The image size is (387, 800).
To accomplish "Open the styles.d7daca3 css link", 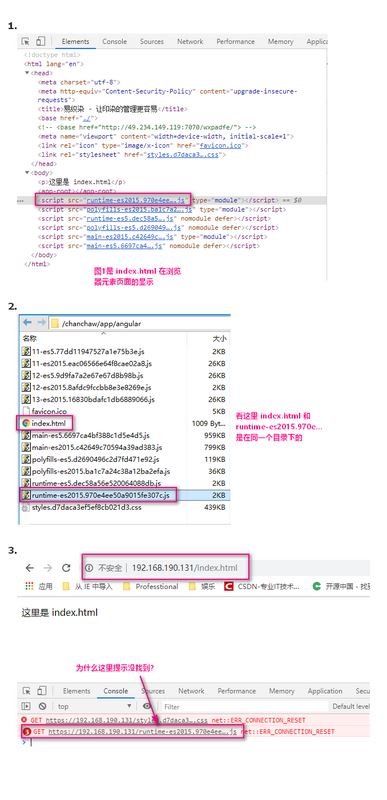I will [186, 155].
